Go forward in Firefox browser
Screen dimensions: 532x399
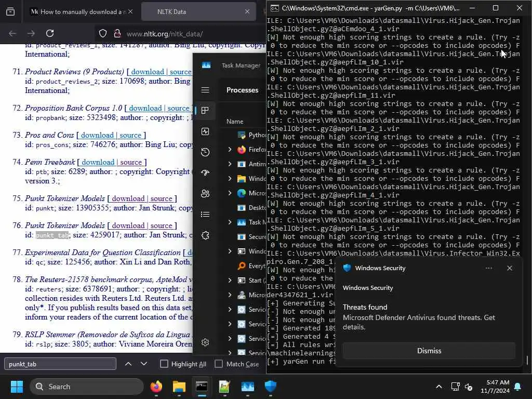31,34
